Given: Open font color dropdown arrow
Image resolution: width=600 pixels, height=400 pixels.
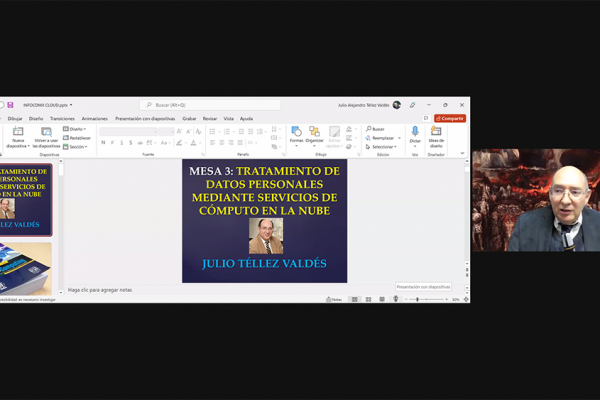Looking at the screenshot, I should click(x=200, y=143).
